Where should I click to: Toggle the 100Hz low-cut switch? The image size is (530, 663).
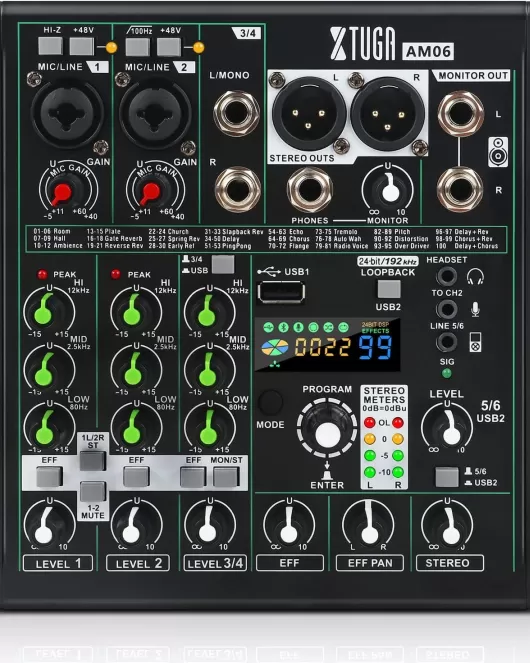point(137,47)
